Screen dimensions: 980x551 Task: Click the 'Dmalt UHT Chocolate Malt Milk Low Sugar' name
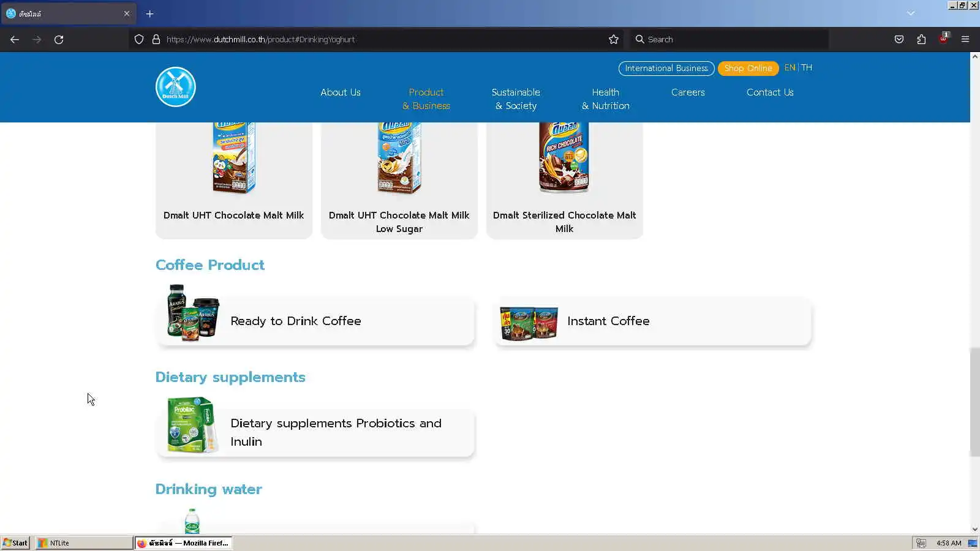399,222
